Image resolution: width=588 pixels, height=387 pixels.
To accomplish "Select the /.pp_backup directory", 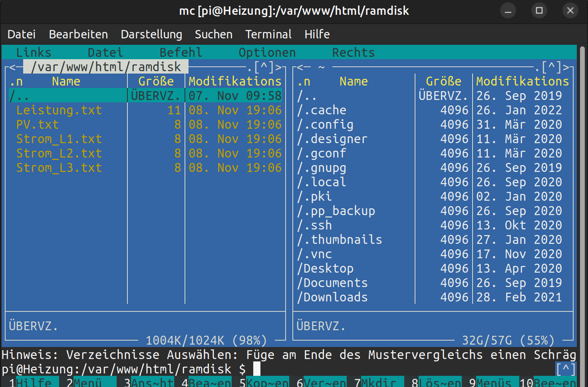I will click(x=433, y=211).
